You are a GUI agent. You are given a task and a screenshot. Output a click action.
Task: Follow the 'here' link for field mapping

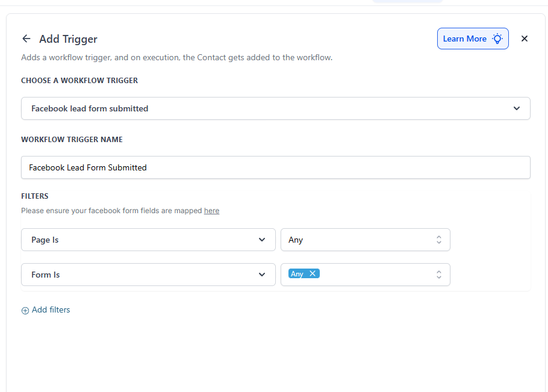pyautogui.click(x=211, y=211)
